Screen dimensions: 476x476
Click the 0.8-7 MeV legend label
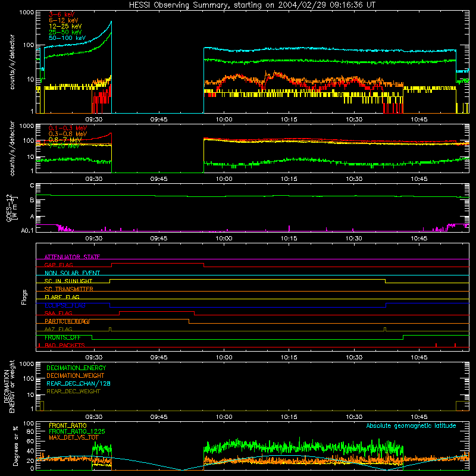[65, 140]
